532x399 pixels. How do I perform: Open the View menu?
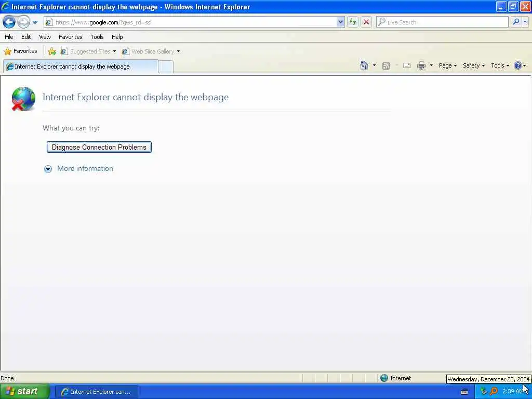(45, 37)
